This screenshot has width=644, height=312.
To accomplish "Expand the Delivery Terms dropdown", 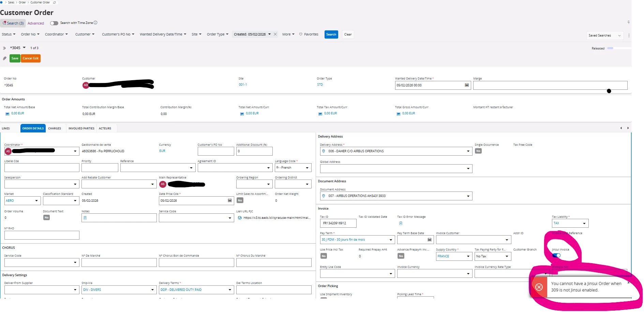I will point(230,290).
